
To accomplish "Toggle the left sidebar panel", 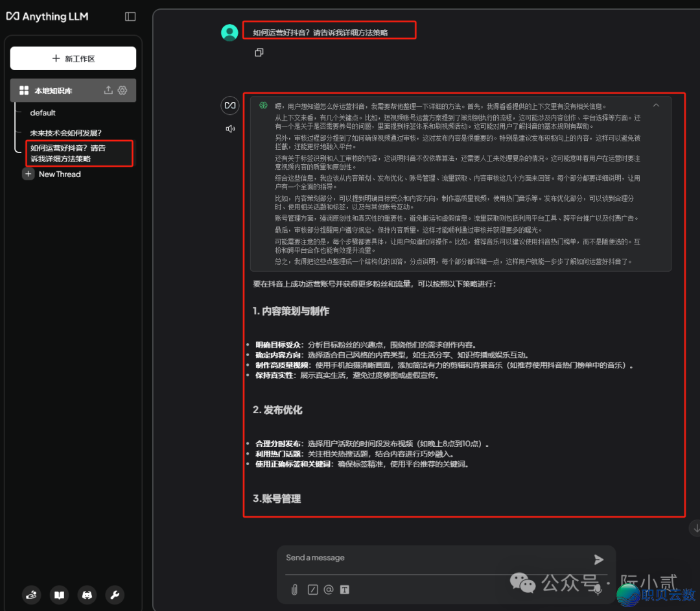I will coord(130,16).
